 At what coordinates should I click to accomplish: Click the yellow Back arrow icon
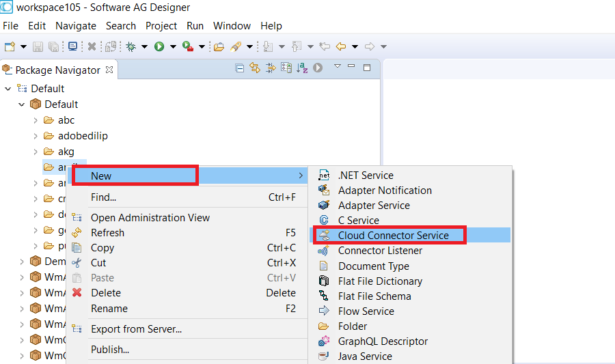pos(341,46)
